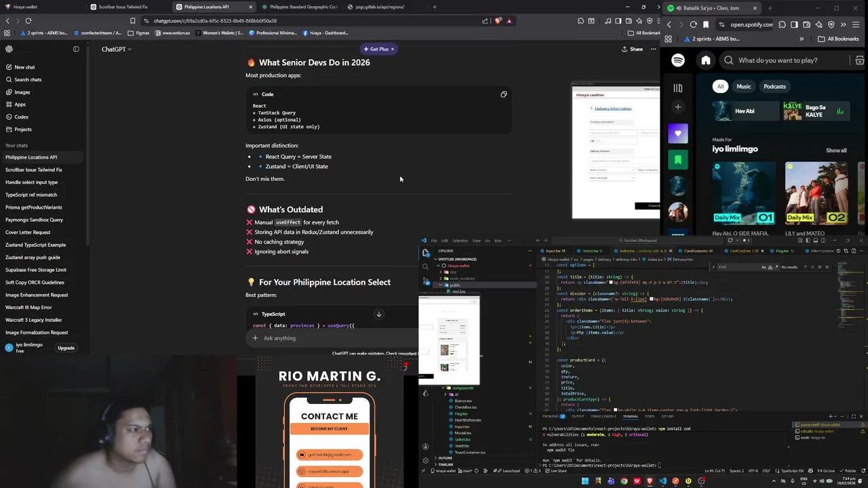
Task: Open VS Code Accounts icon in activity bar
Action: tap(425, 447)
